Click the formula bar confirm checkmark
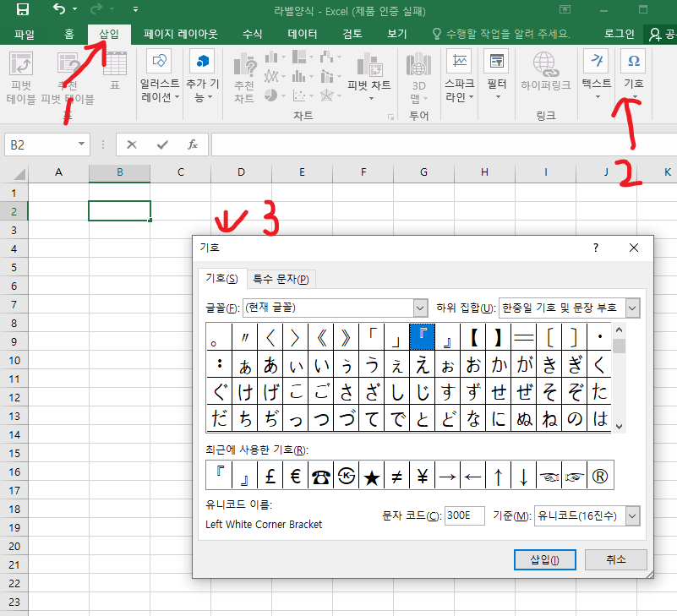 coord(162,144)
